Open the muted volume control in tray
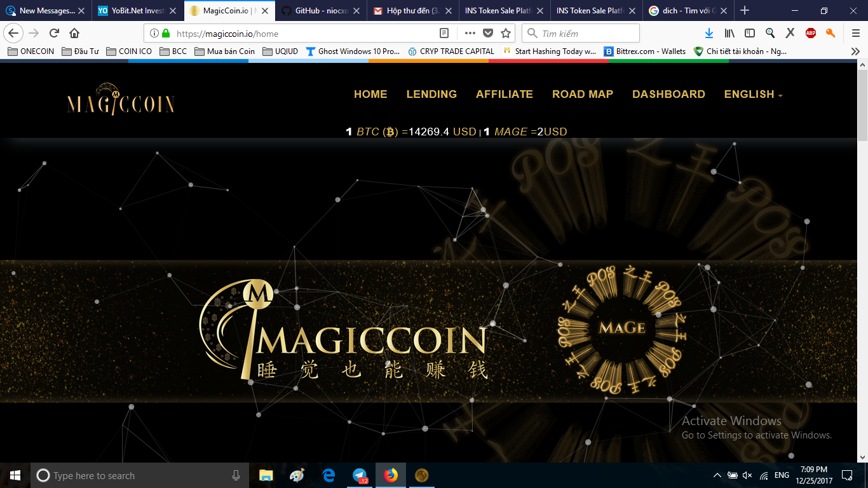The height and width of the screenshot is (488, 868). pyautogui.click(x=747, y=475)
